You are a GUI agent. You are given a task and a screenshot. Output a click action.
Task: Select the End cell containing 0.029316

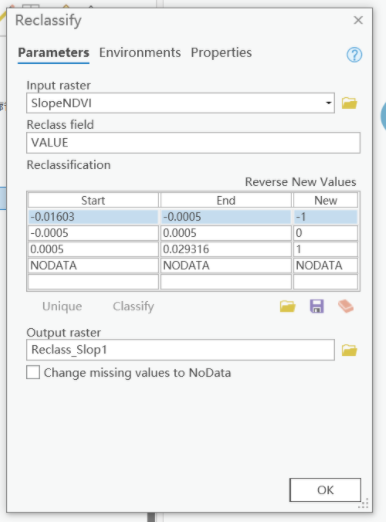226,249
